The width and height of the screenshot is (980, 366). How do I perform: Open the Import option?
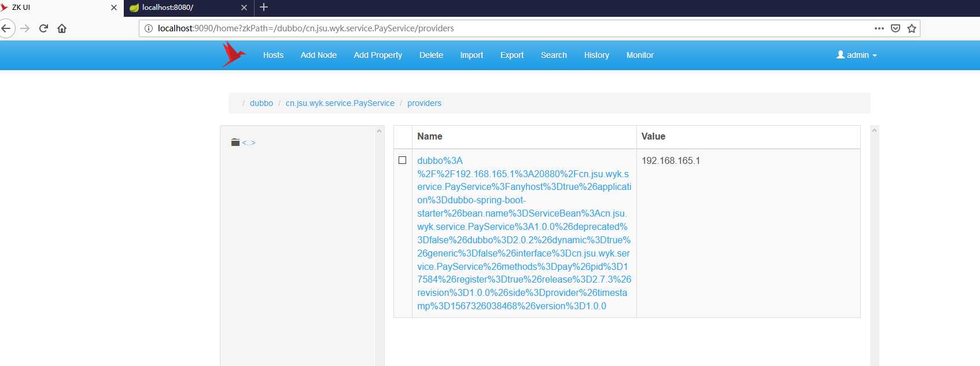[x=471, y=55]
